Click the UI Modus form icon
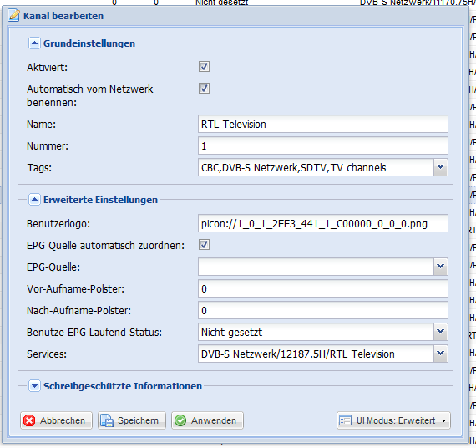 tap(345, 420)
